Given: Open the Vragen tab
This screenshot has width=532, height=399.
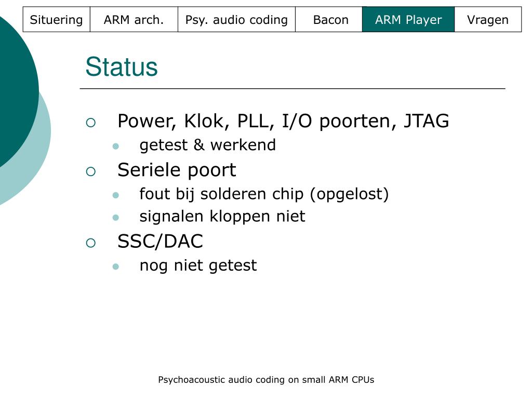Looking at the screenshot, I should pos(488,19).
